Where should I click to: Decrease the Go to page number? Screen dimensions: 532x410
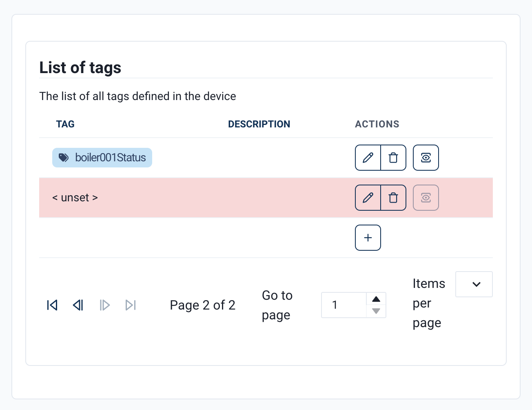(x=376, y=311)
